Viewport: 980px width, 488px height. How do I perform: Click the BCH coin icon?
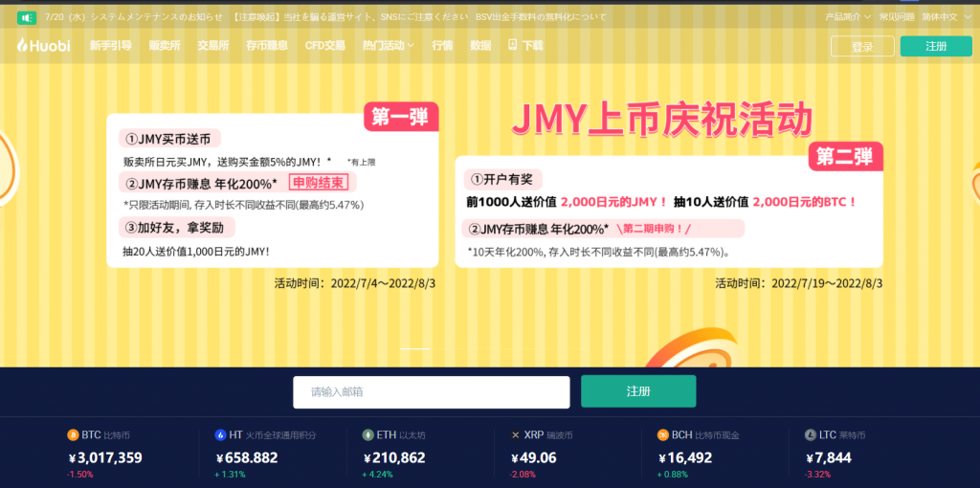663,434
